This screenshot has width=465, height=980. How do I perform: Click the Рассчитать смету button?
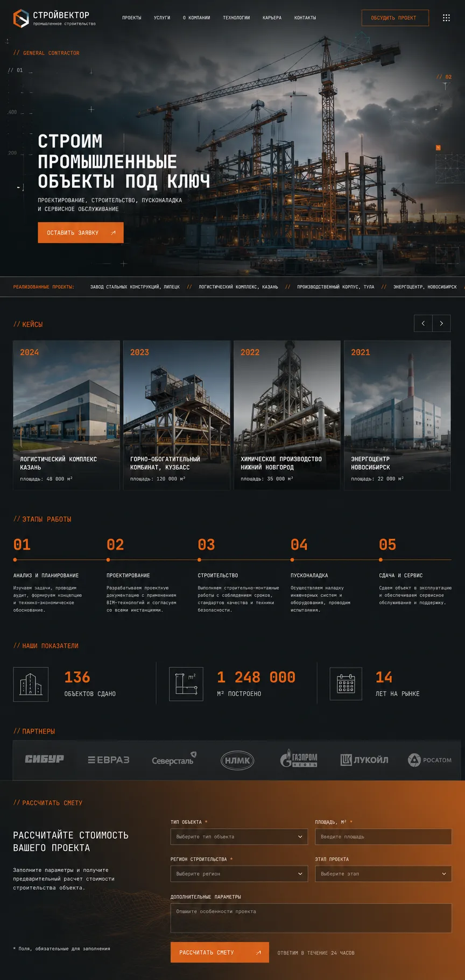[220, 953]
